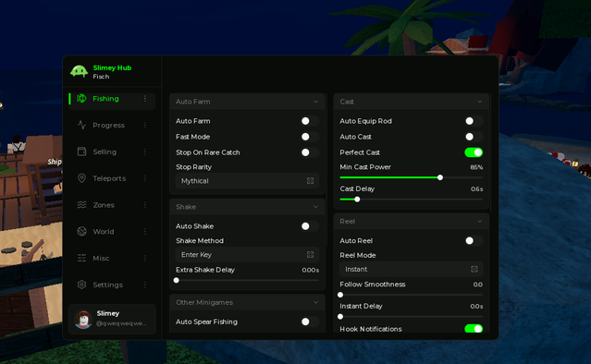Click the Fisch subtitle text
The image size is (591, 364).
pyautogui.click(x=101, y=77)
